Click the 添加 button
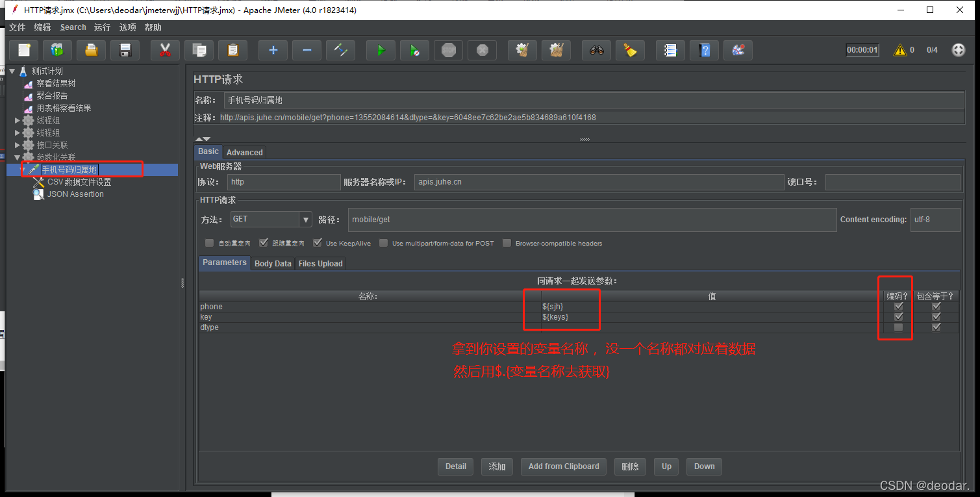980x497 pixels. pyautogui.click(x=497, y=466)
